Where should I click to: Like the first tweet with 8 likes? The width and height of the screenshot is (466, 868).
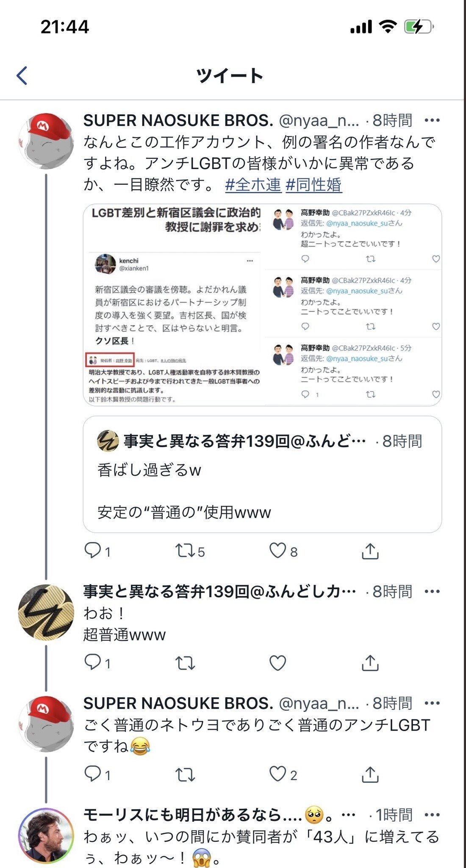(x=278, y=551)
